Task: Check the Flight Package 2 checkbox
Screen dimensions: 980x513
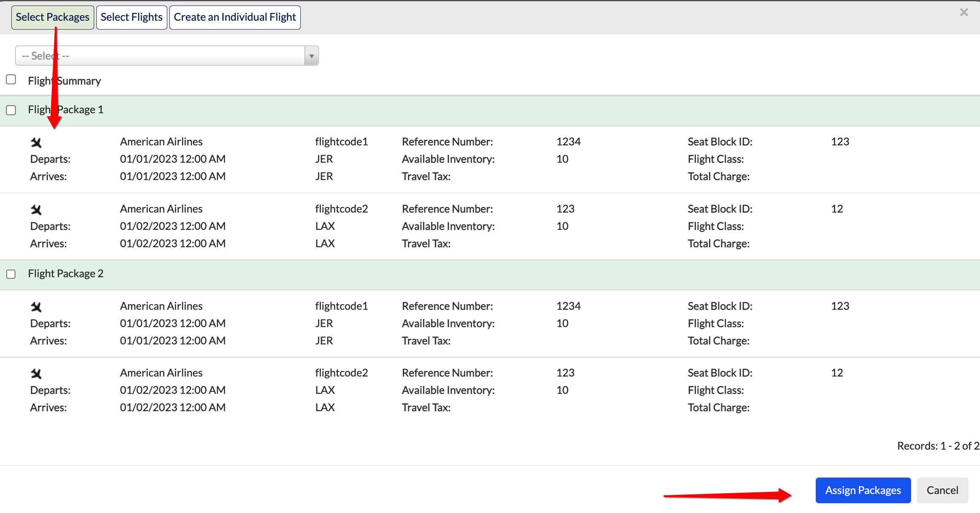Action: [11, 274]
